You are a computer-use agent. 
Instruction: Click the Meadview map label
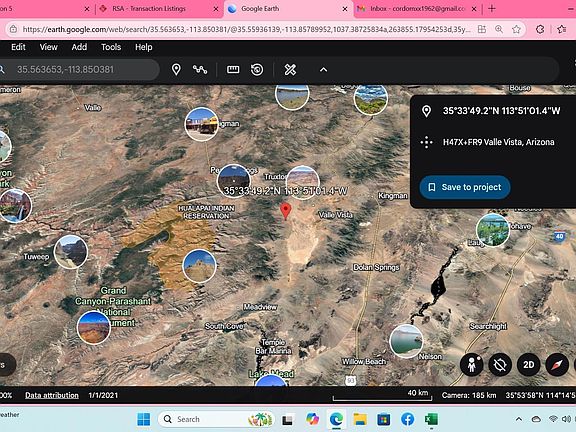(260, 307)
